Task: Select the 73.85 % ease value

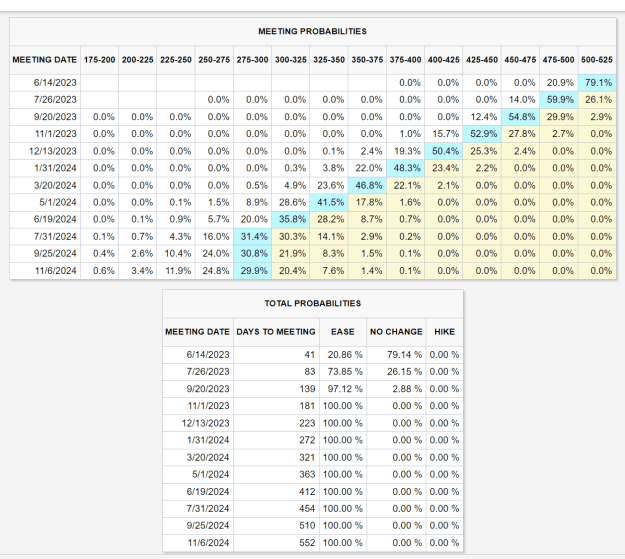Action: tap(345, 372)
